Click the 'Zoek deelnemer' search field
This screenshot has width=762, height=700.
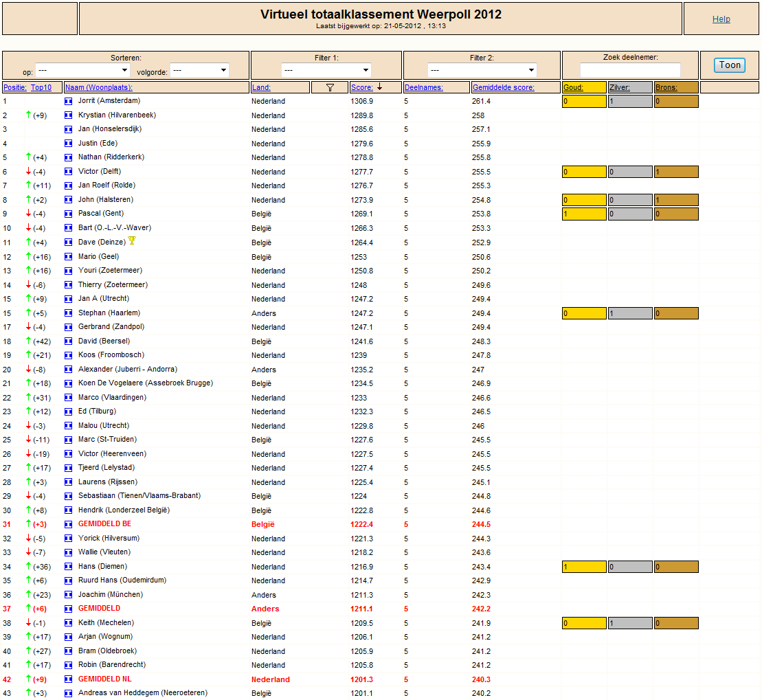click(630, 70)
